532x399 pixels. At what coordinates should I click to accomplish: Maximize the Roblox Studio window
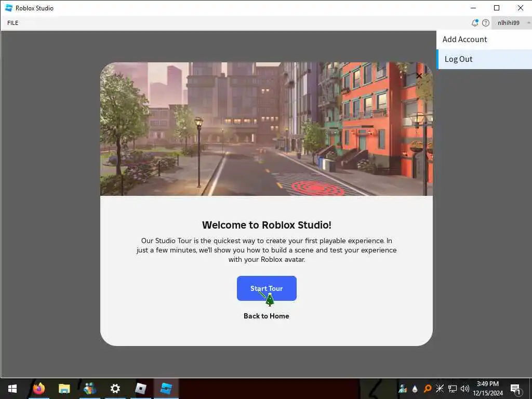click(x=497, y=8)
